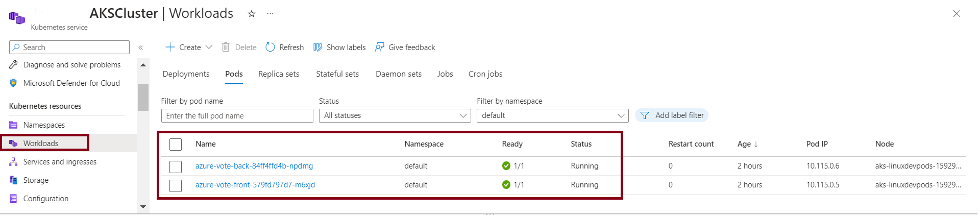This screenshot has width=980, height=215.
Task: Open the Stateful sets tab
Action: click(x=337, y=74)
